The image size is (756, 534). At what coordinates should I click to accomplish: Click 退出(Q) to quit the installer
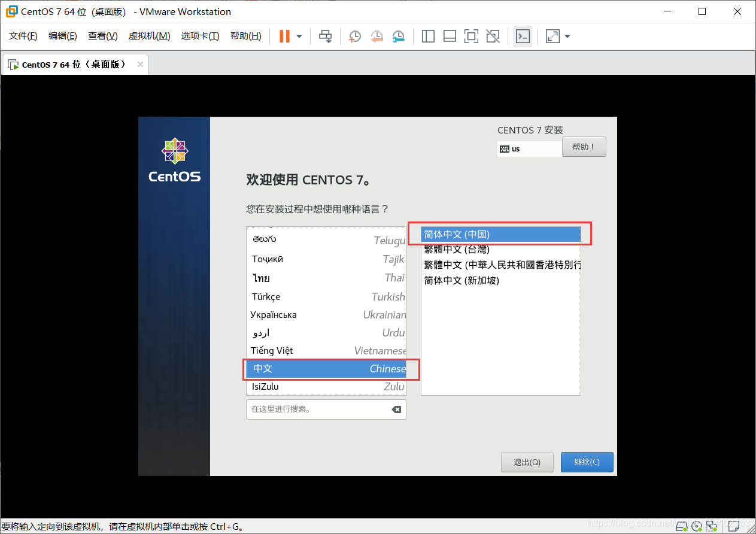[527, 462]
